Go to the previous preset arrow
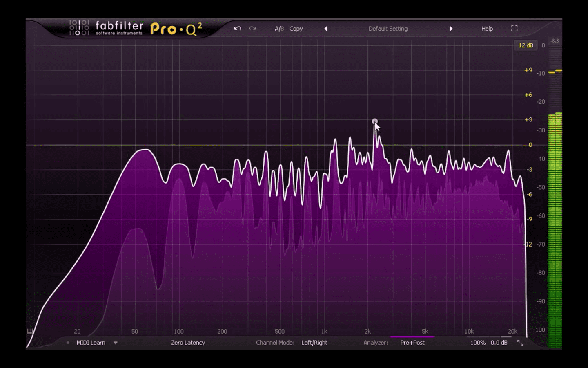588x368 pixels. (x=326, y=29)
